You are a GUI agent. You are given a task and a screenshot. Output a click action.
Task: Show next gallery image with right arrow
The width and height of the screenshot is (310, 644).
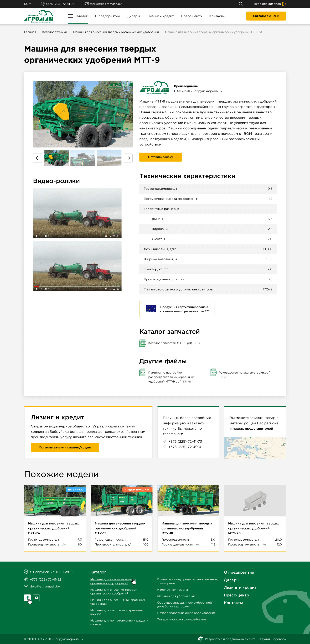coord(128,158)
